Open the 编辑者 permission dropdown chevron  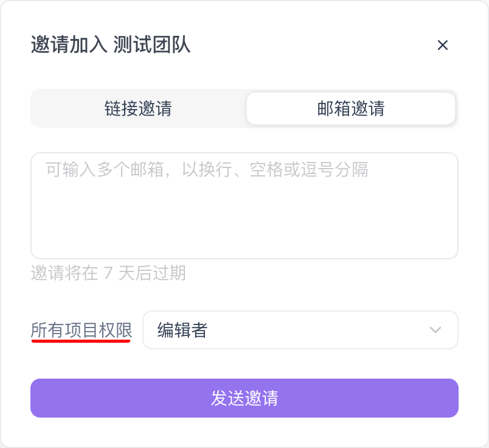(434, 330)
